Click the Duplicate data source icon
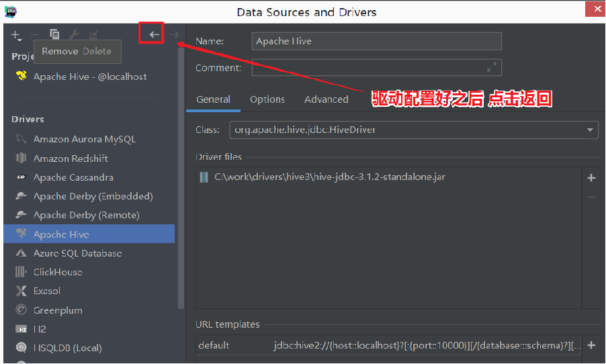 pos(54,35)
